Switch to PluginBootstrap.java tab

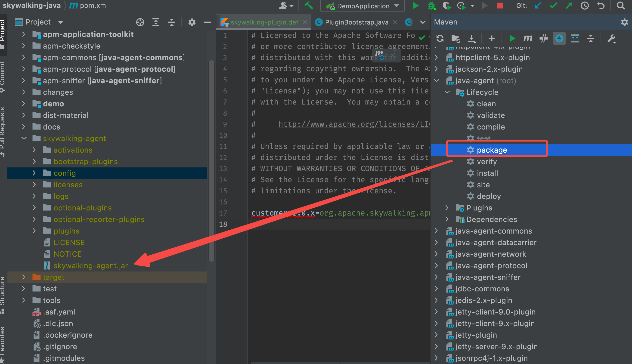356,22
